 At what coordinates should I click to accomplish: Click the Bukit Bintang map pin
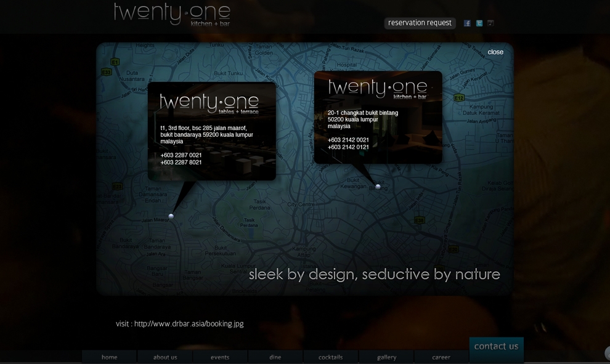tap(378, 187)
